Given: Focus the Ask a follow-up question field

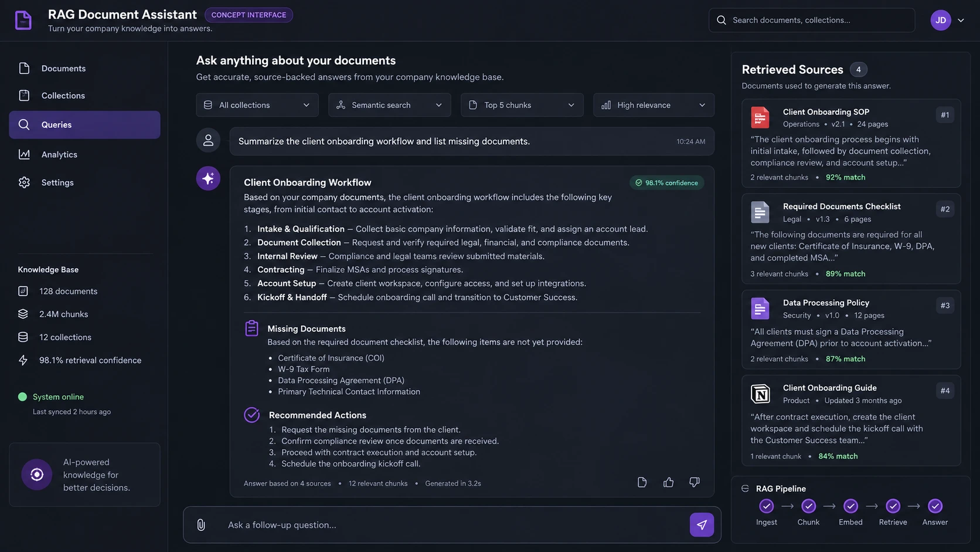Looking at the screenshot, I should click(x=451, y=524).
